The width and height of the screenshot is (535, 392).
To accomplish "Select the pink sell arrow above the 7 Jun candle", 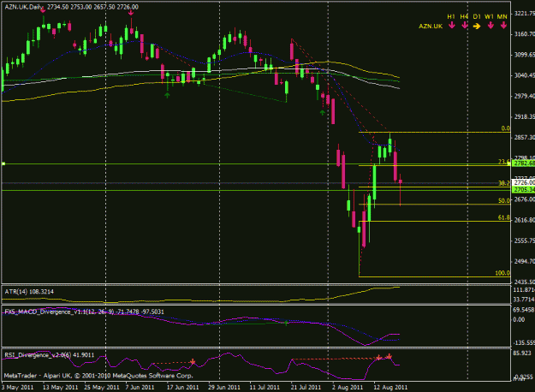I will coord(131,13).
